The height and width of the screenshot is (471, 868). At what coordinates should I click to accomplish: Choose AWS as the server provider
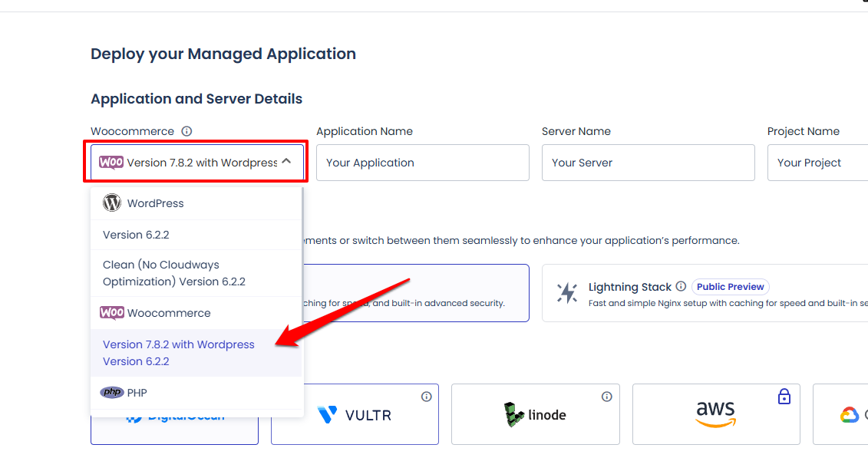(716, 414)
